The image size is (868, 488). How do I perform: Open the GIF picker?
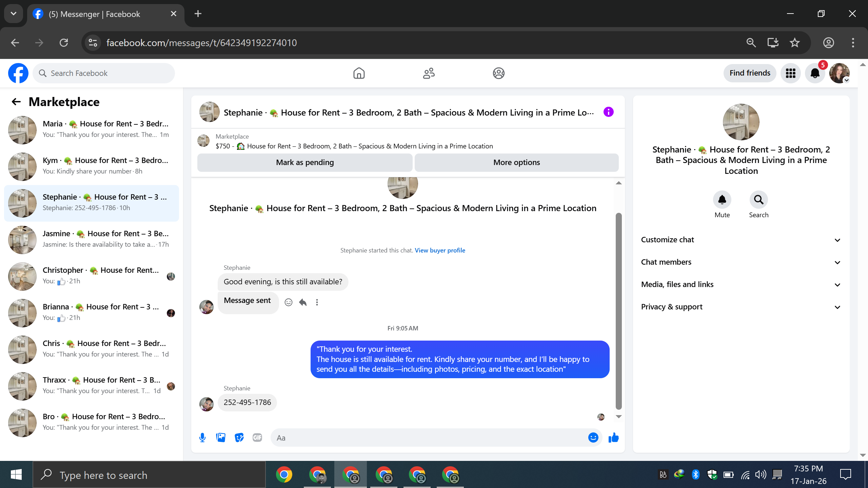point(257,438)
